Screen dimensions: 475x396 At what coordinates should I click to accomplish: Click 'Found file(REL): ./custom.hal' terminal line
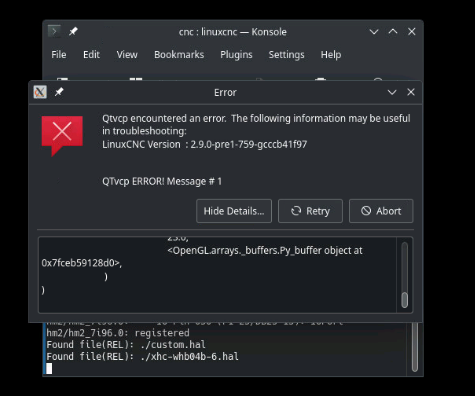tap(126, 345)
